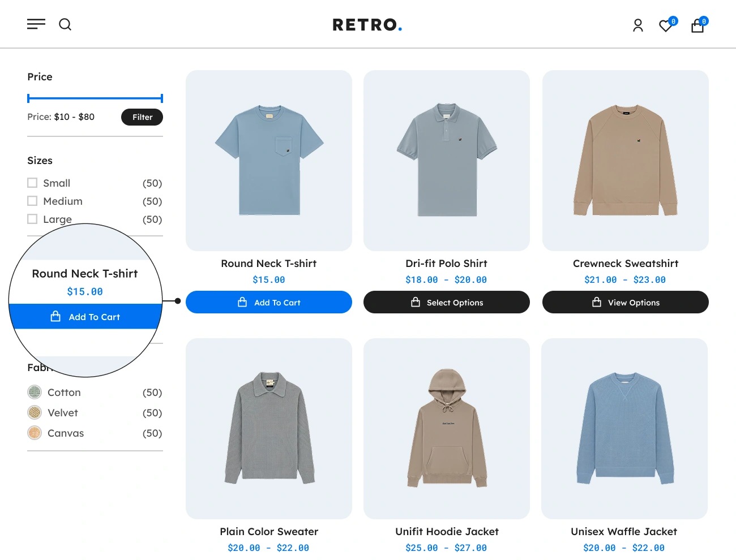Click View Options for Crewneck Sweatshirt
Image resolution: width=736 pixels, height=560 pixels.
coord(626,302)
